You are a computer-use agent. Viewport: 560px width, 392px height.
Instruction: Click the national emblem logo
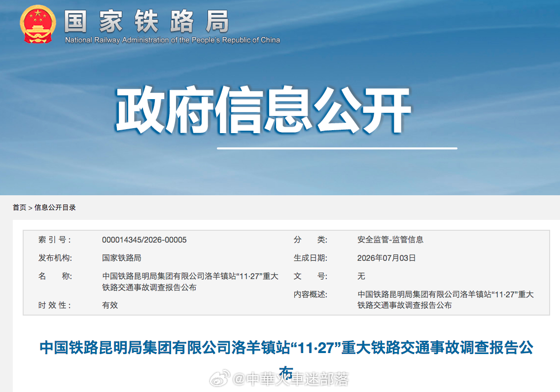pos(38,24)
